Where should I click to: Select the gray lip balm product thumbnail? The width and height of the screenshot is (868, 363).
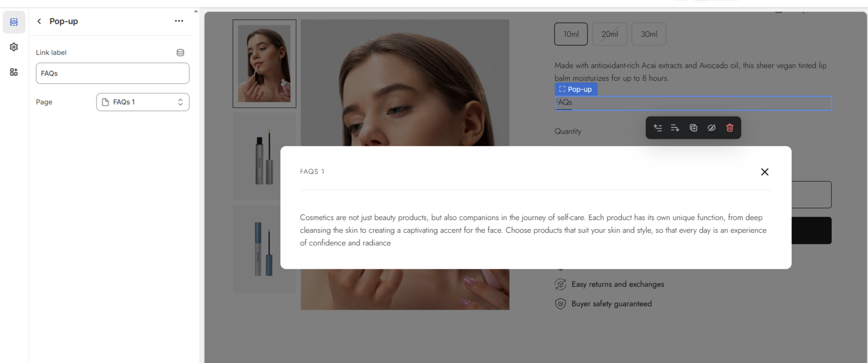264,157
